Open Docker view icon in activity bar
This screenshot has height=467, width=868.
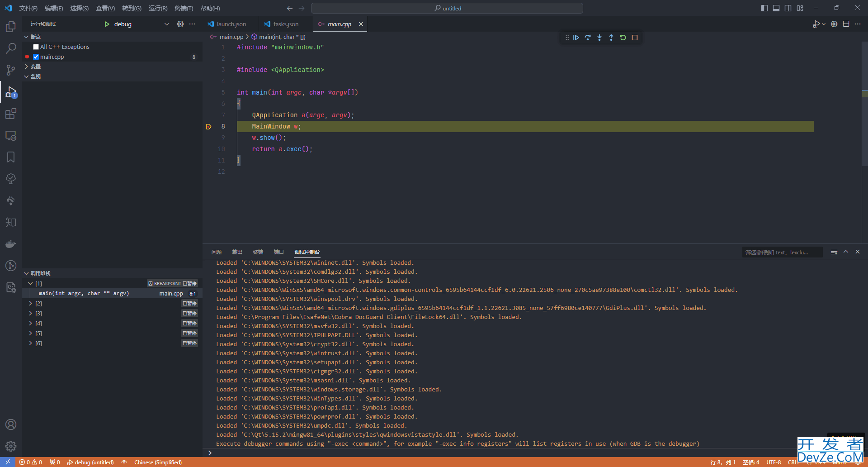pyautogui.click(x=11, y=244)
